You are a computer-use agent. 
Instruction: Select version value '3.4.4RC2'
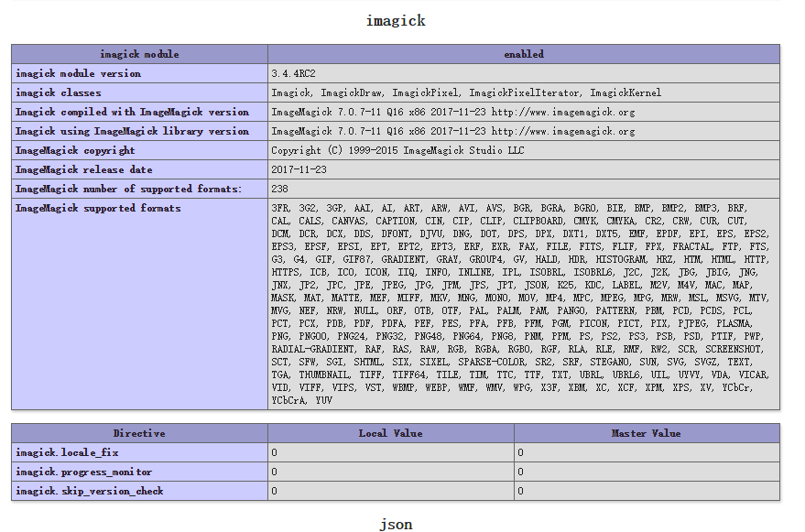pos(293,73)
